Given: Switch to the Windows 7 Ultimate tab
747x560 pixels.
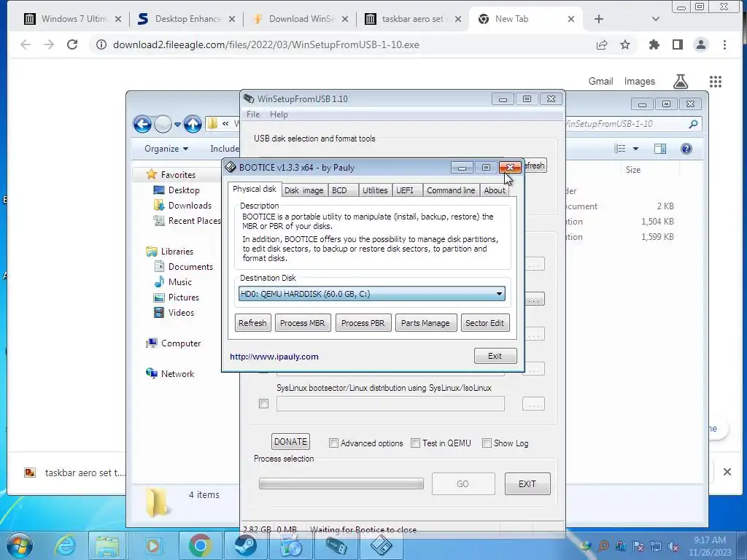Looking at the screenshot, I should [x=74, y=19].
